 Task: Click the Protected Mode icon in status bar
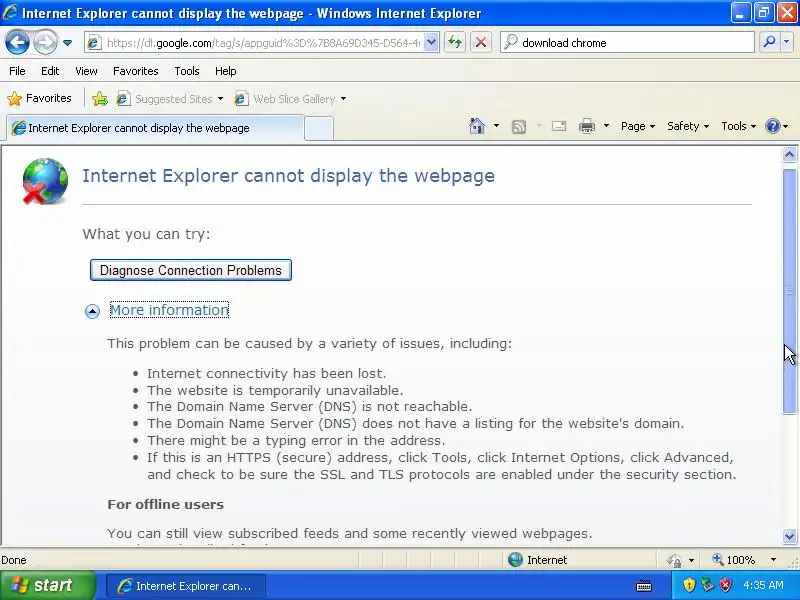(674, 560)
